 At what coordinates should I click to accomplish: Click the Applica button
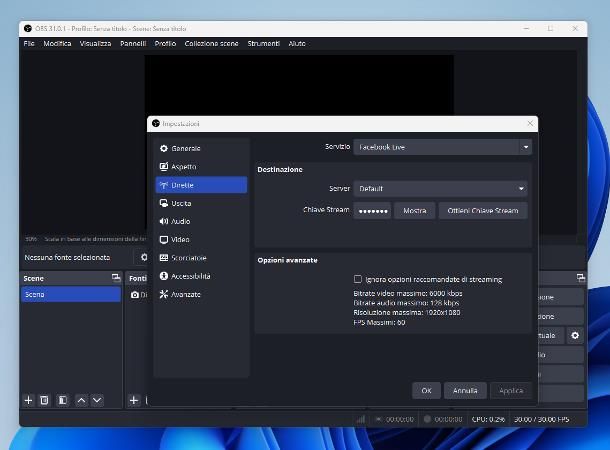pos(511,390)
